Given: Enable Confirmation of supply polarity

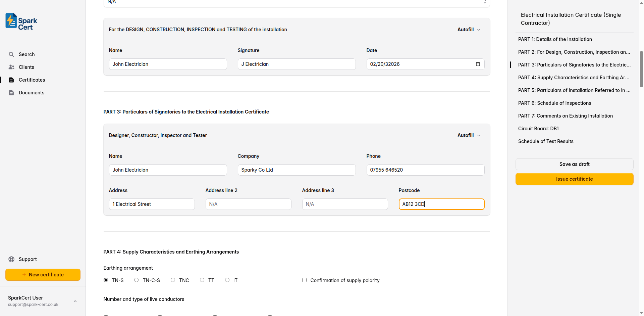Looking at the screenshot, I should pos(304,280).
